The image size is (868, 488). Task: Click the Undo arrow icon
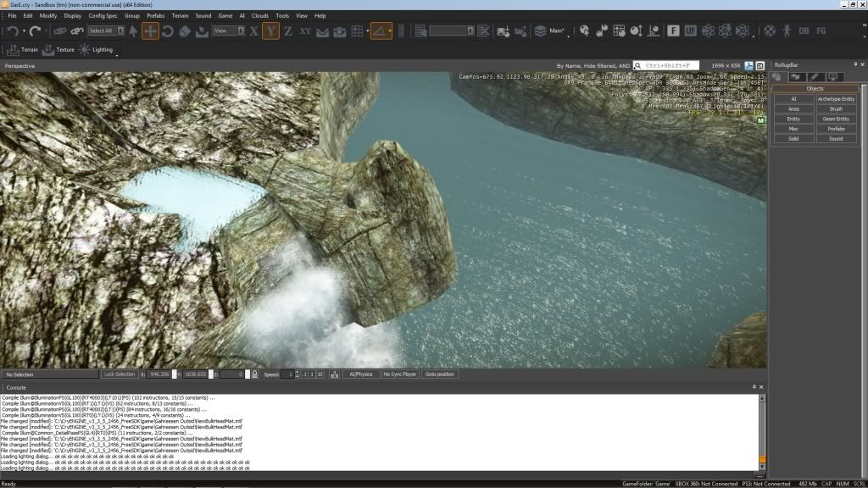tap(12, 31)
